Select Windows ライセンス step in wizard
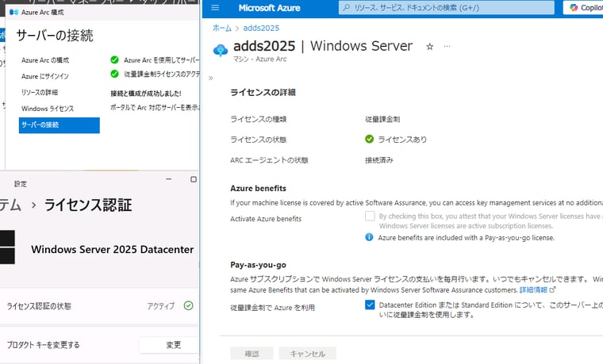Viewport: 603px width, 364px height. pos(48,109)
